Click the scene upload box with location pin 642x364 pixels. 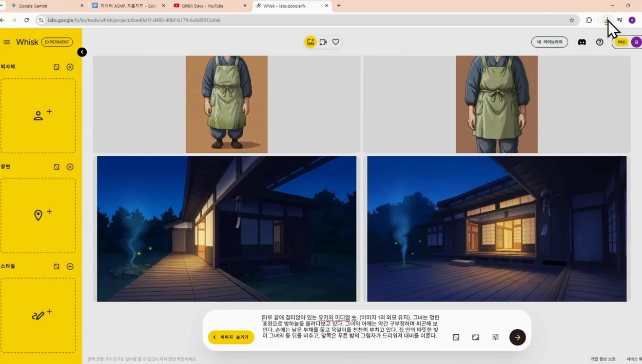click(x=38, y=215)
